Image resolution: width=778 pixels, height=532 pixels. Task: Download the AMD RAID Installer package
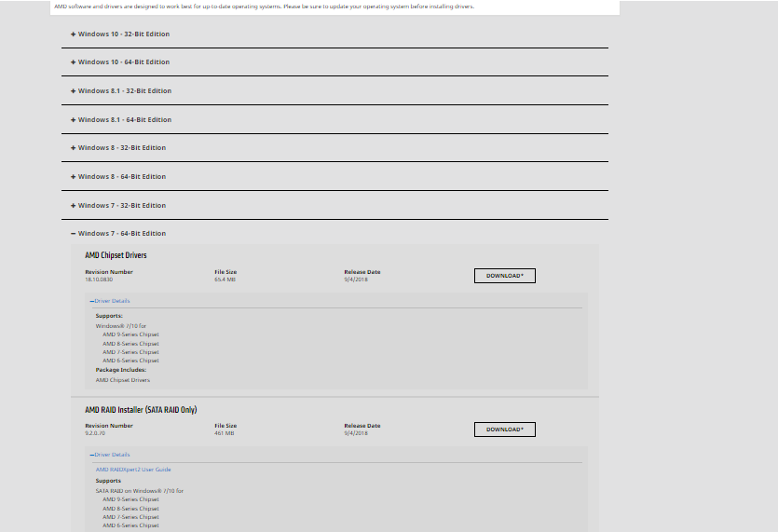point(505,430)
